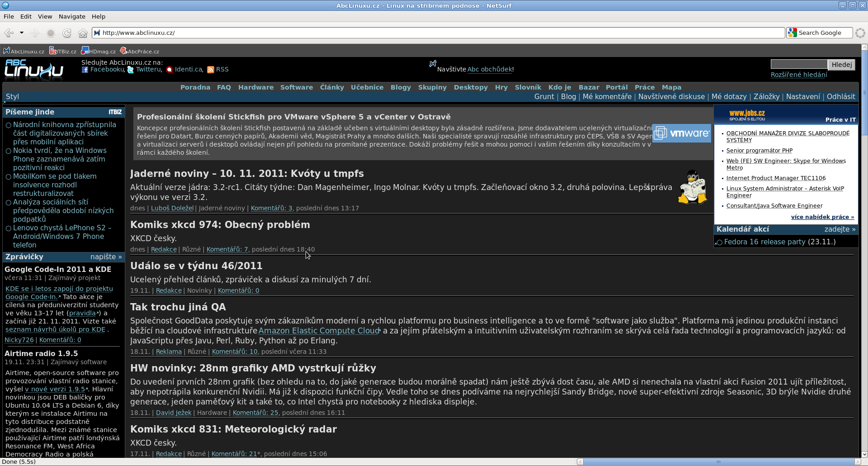The height and width of the screenshot is (466, 868).
Task: Open Google Code-In 2011 a KDE news
Action: point(58,269)
